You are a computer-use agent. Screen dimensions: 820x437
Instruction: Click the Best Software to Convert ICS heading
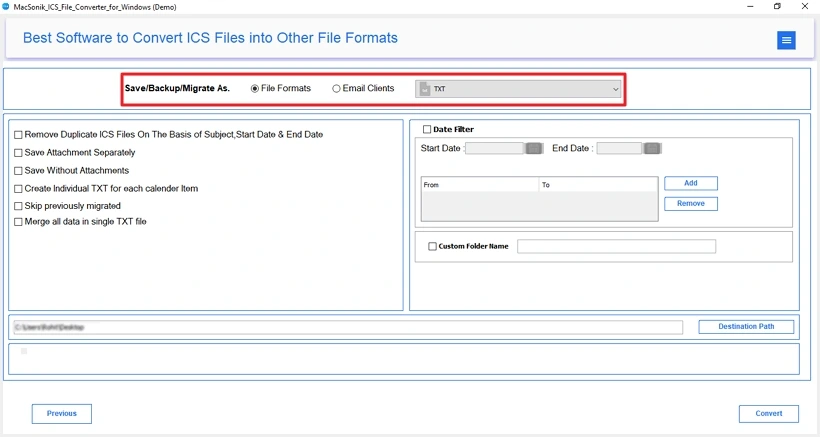pos(210,38)
